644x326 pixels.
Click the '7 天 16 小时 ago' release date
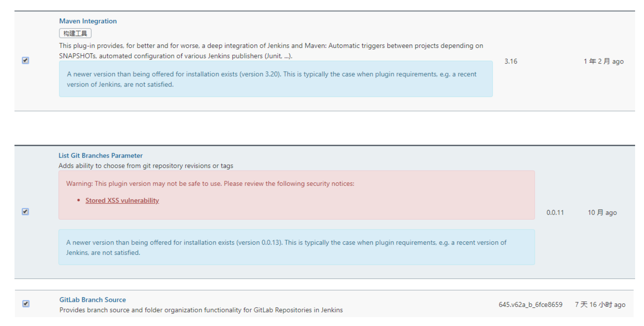coord(600,304)
